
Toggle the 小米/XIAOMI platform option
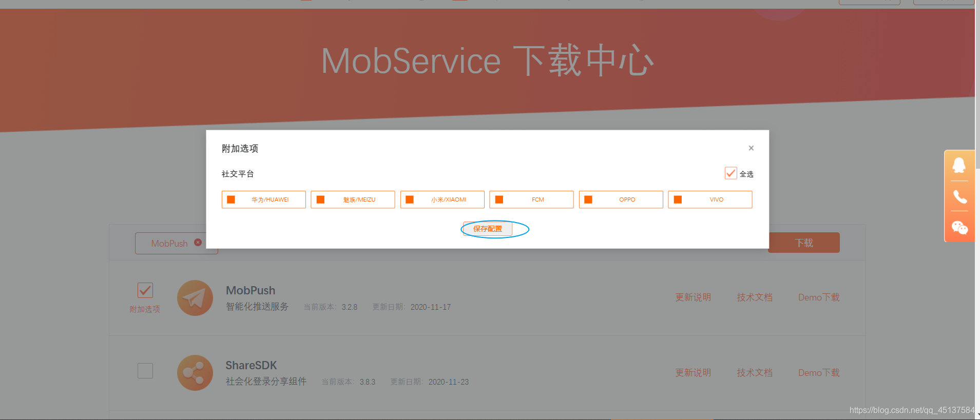pos(442,199)
